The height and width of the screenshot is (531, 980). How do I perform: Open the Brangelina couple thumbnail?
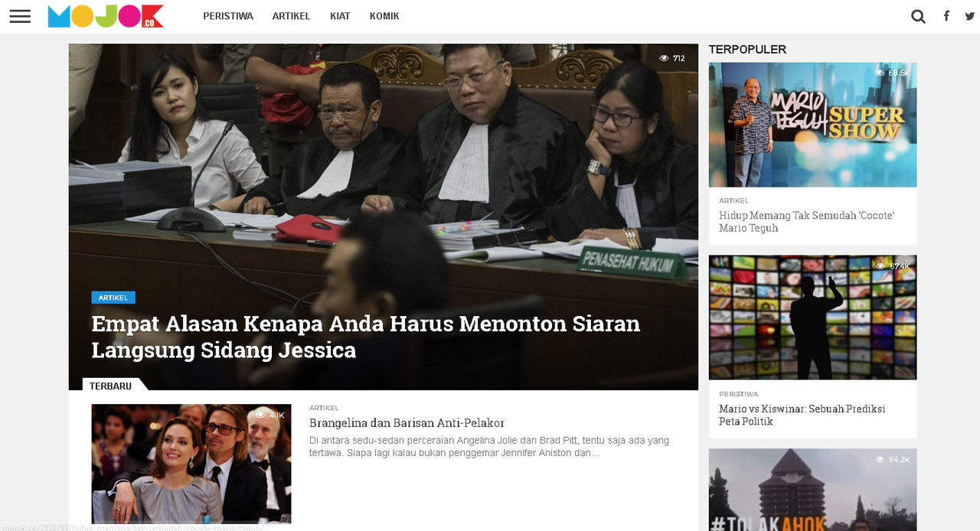(191, 464)
